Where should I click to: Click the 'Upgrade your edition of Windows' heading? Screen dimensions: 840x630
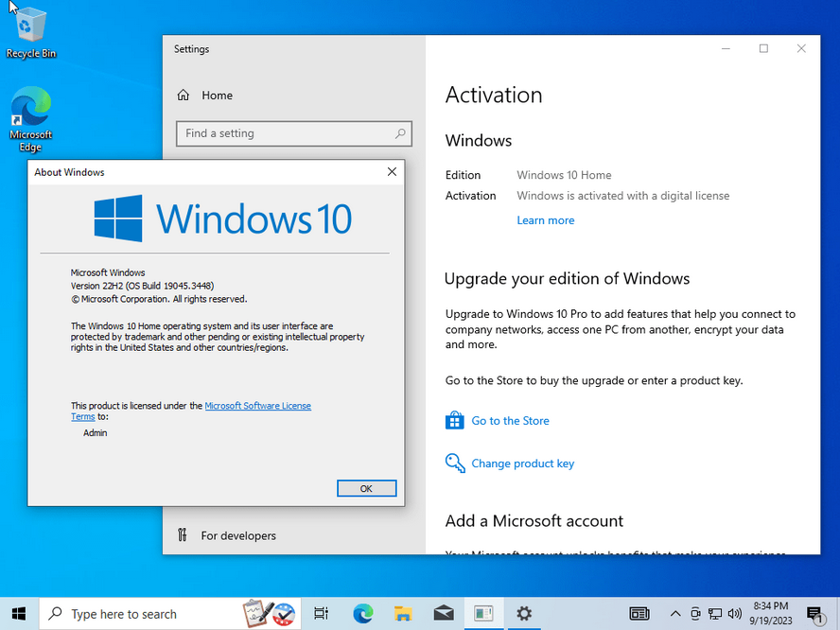pyautogui.click(x=568, y=278)
